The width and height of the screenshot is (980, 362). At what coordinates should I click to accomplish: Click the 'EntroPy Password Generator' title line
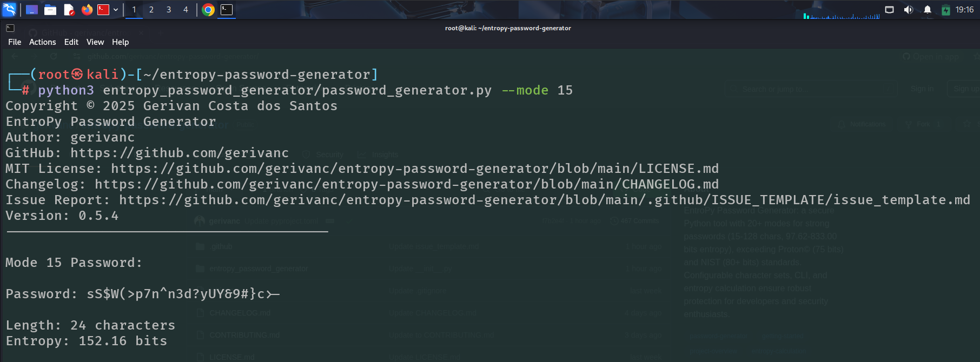pyautogui.click(x=111, y=122)
